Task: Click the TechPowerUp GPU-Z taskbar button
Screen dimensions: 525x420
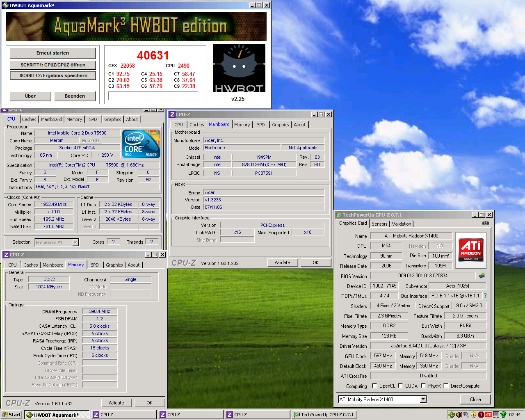Action: tap(324, 415)
